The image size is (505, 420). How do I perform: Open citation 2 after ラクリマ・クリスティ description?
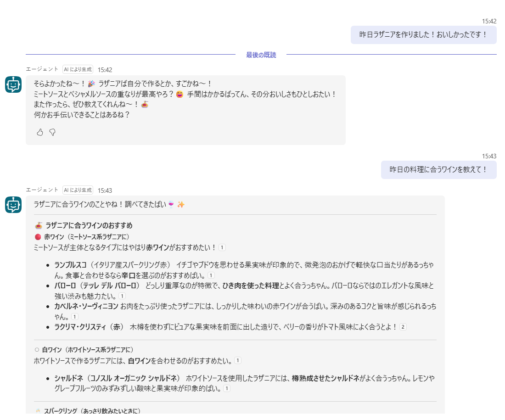[x=403, y=327]
